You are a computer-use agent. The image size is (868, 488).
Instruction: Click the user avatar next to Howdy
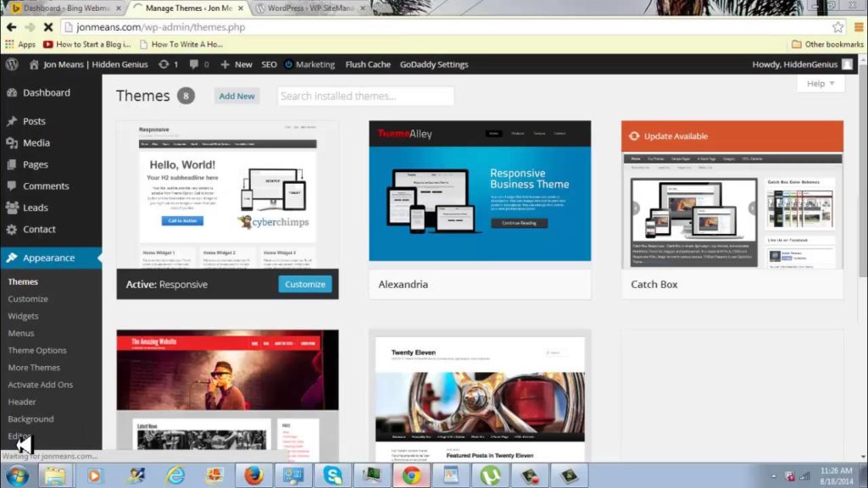click(847, 64)
